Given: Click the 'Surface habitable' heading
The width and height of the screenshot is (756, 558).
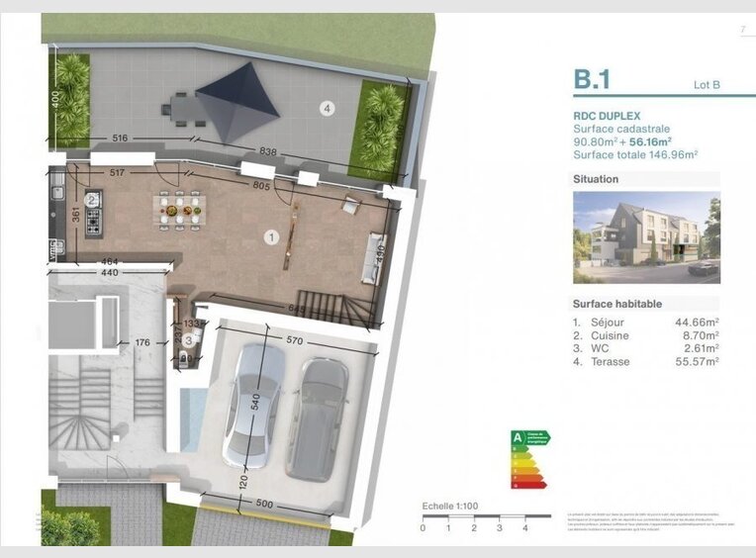Looking at the screenshot, I should click(617, 304).
